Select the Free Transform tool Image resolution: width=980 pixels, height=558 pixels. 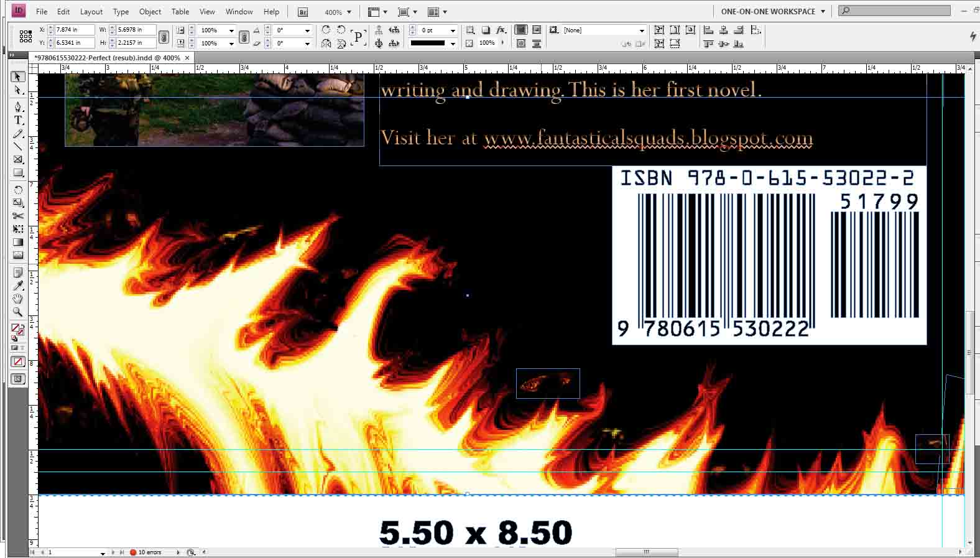18,229
